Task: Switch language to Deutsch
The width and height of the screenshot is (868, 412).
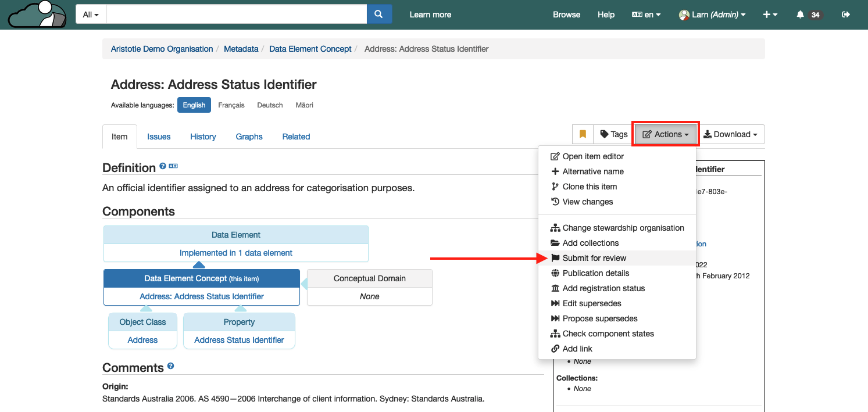Action: click(270, 105)
